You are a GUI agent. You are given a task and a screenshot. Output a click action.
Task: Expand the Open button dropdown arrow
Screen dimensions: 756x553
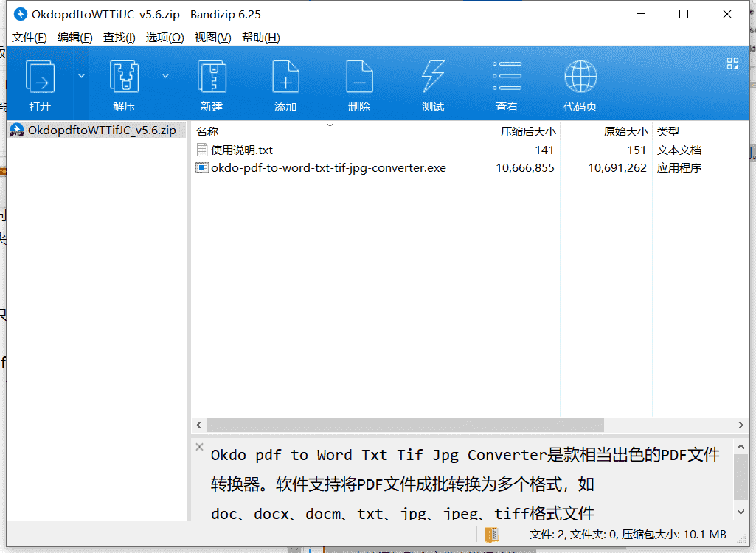pyautogui.click(x=81, y=76)
